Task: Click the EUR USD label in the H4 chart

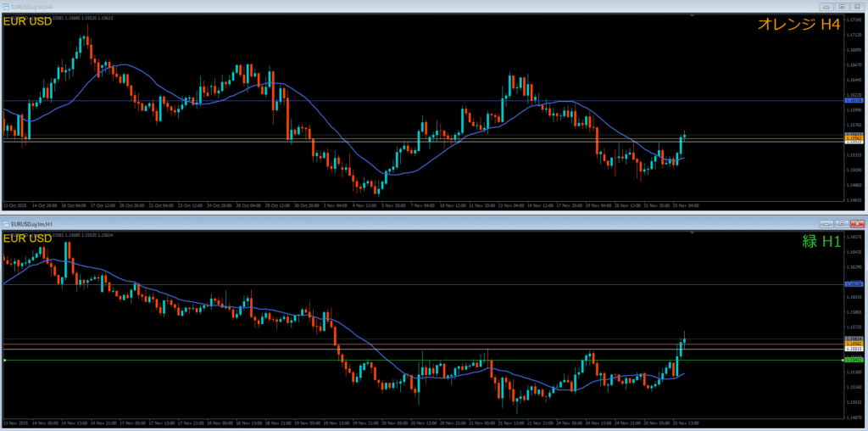Action: 28,22
